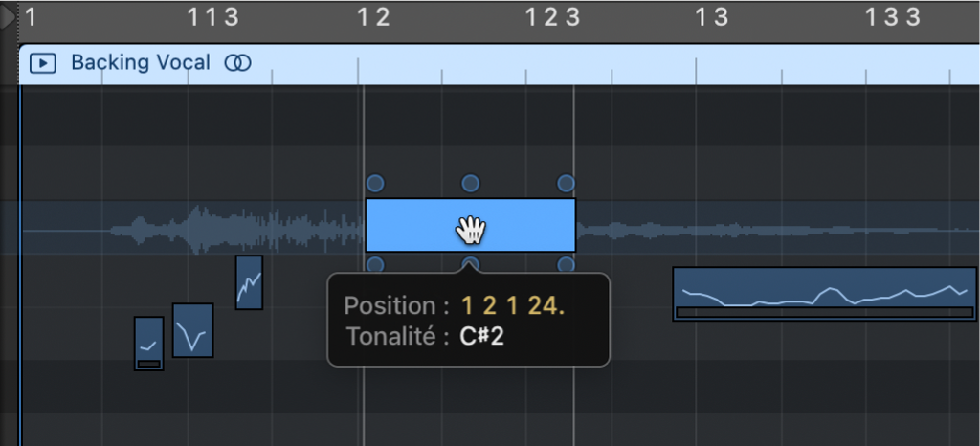Image resolution: width=980 pixels, height=446 pixels.
Task: Click ruler position 1 3 3
Action: click(892, 16)
